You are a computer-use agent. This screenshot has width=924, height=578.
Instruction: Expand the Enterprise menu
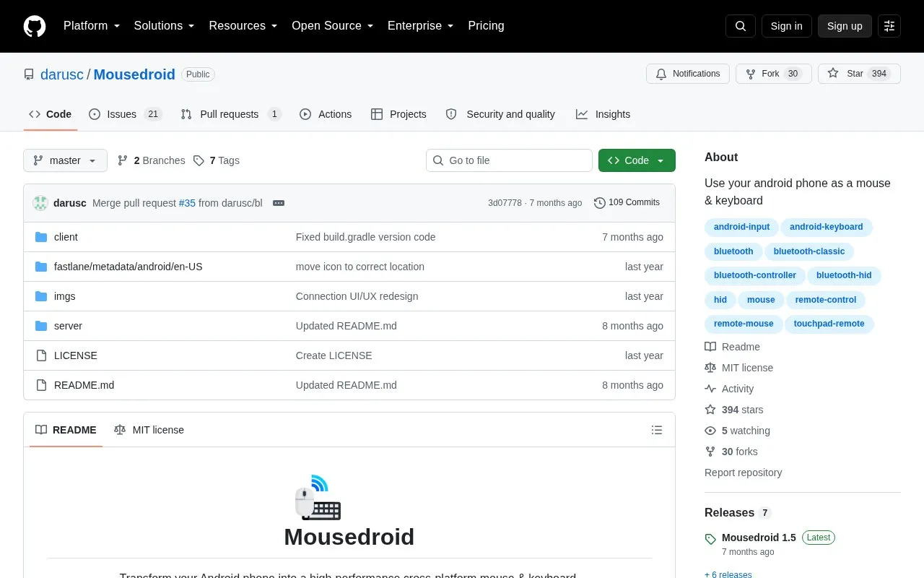coord(420,26)
